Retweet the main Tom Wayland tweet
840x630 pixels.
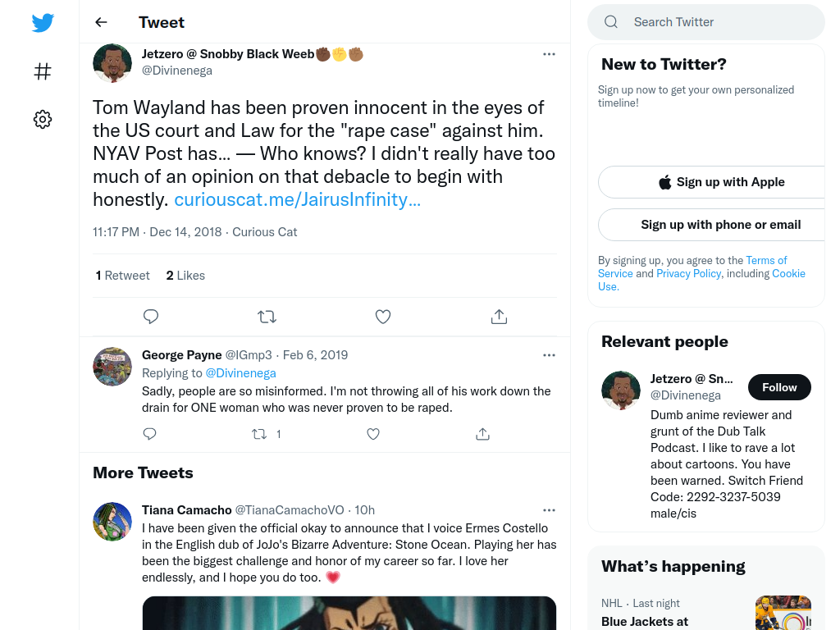click(267, 317)
